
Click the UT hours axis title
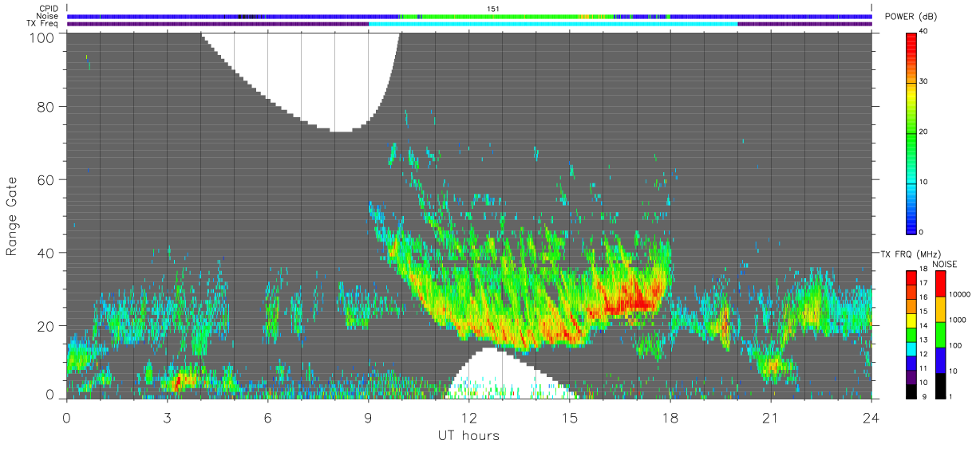[468, 435]
